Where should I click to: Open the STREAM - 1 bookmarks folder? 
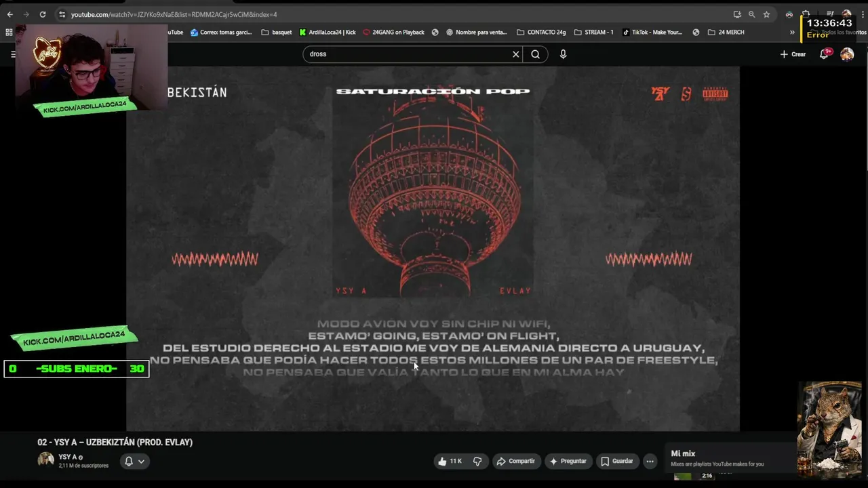[593, 32]
